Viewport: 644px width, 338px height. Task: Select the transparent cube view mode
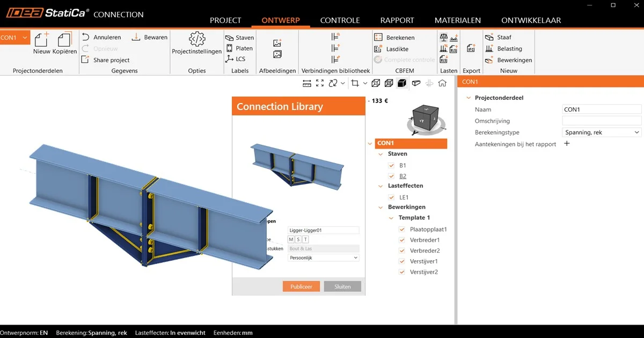tap(389, 83)
